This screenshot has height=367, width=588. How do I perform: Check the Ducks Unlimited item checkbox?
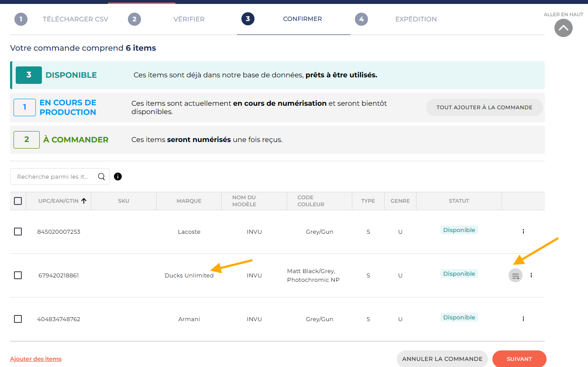18,275
